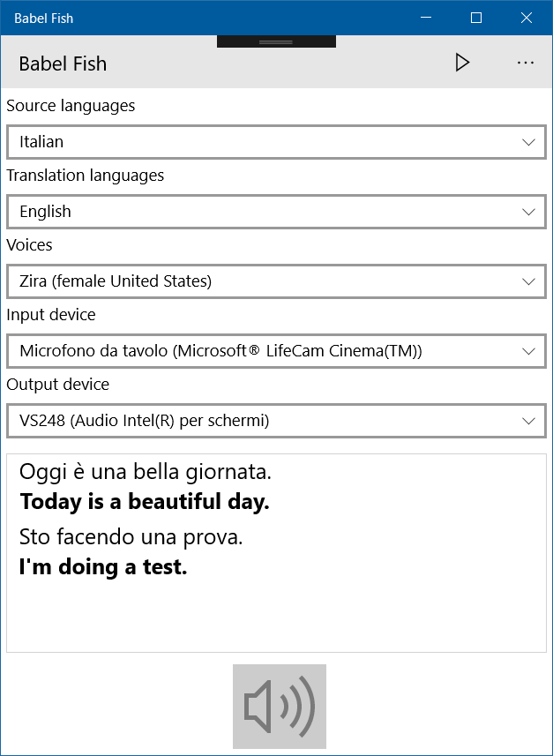Viewport: 553px width, 756px height.
Task: Open the See more ellipsis menu
Action: coord(526,63)
